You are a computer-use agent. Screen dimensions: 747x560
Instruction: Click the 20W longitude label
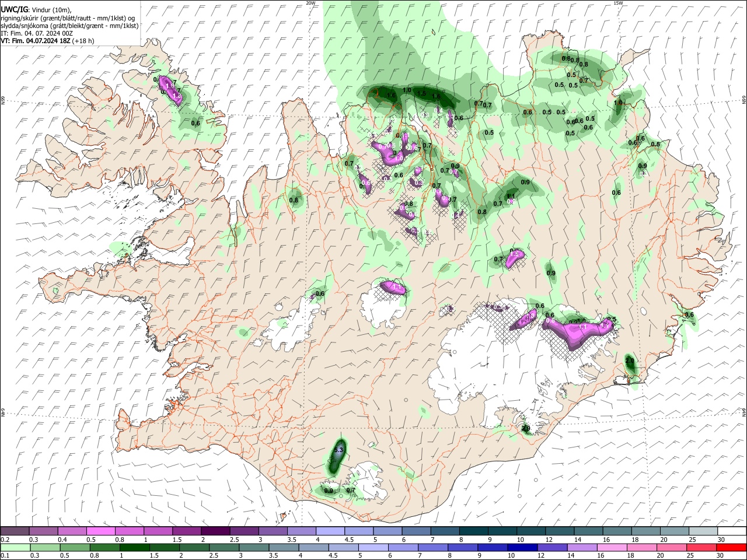tap(310, 3)
